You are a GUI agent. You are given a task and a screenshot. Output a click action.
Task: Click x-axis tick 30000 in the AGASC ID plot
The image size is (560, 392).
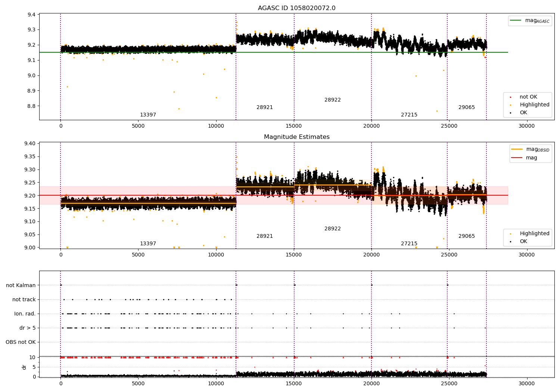[x=527, y=126]
